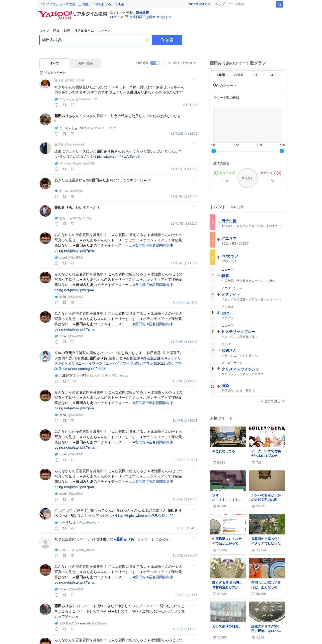Image resolution: width=322 pixels, height=644 pixels.
Task: Like the pon_taro111 tweet
Action: [72, 555]
